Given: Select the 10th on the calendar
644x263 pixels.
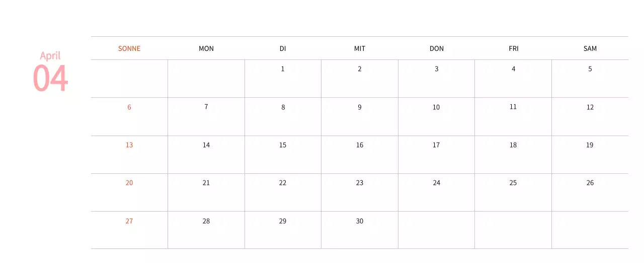Looking at the screenshot, I should pos(436,107).
